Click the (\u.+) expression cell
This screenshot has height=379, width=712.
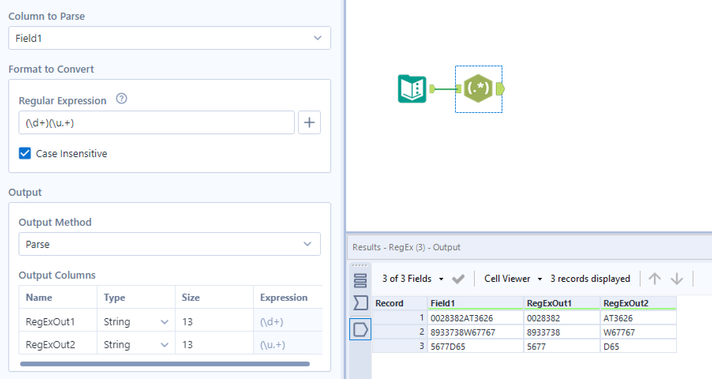tap(288, 345)
